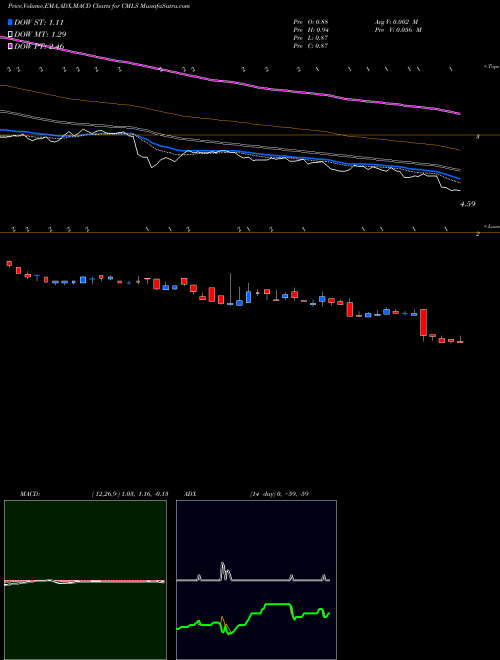
Task: Click the 'MACD:' panel heading
Action: (x=30, y=494)
